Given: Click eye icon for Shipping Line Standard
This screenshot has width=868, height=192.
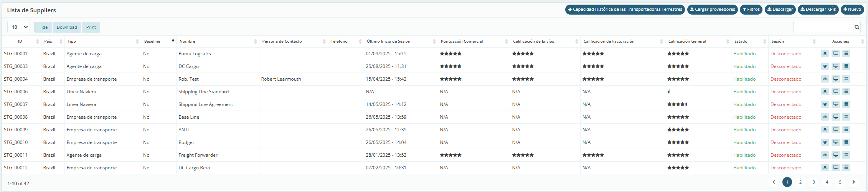Looking at the screenshot, I should click(x=825, y=92).
